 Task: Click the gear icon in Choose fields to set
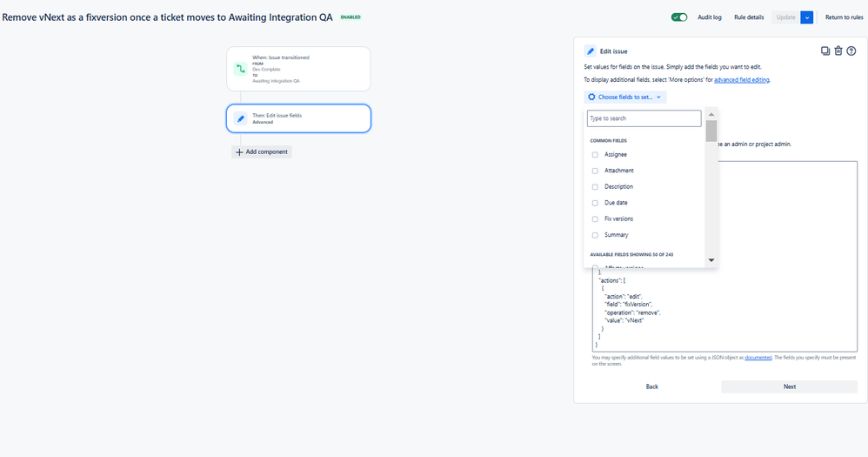coord(591,97)
